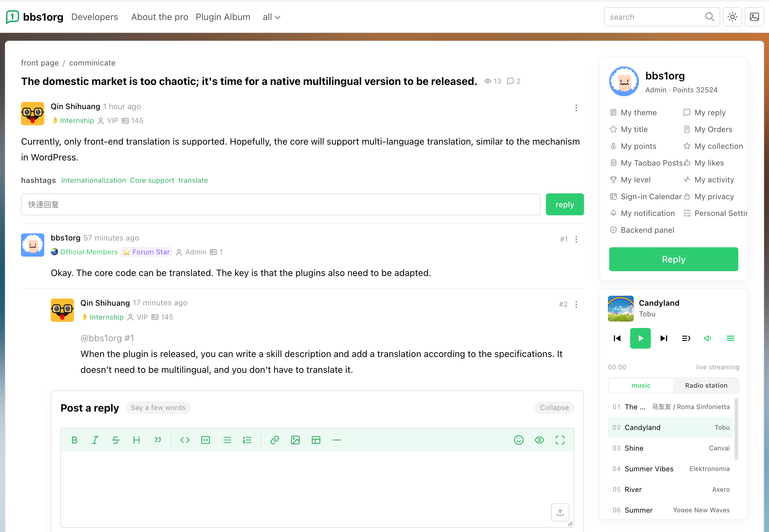This screenshot has height=532, width=769.
Task: Click the quick reply input field
Action: coord(281,204)
